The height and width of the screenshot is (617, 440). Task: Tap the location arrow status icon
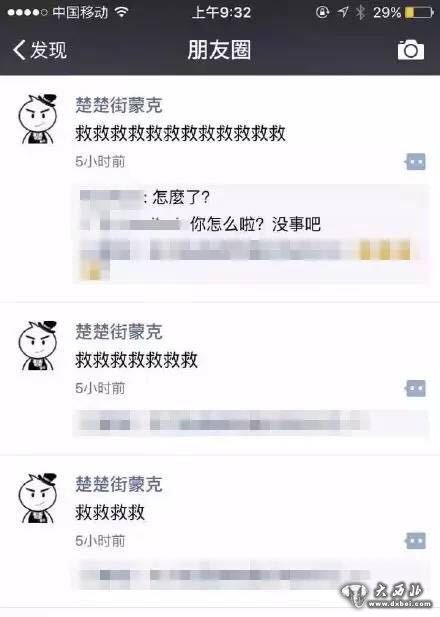pos(343,12)
